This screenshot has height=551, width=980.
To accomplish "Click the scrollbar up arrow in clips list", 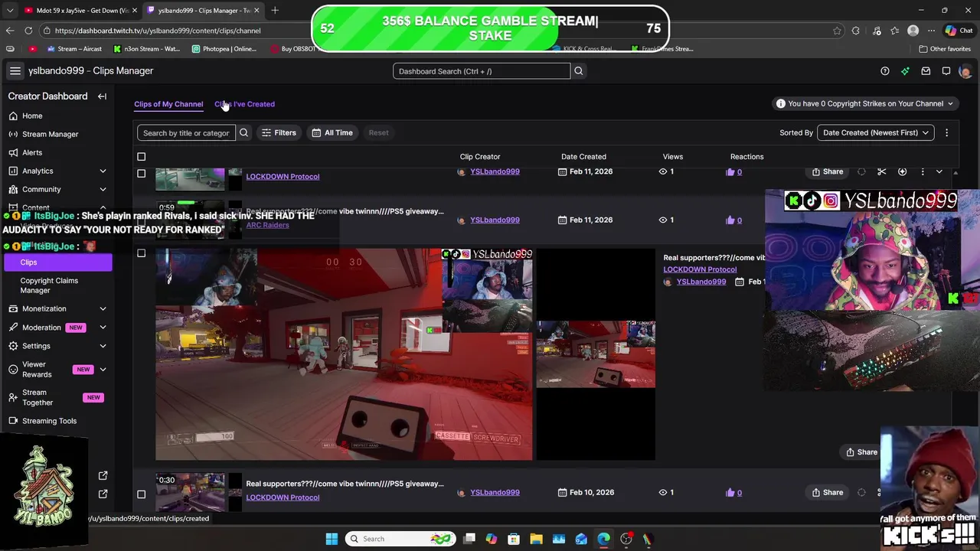I will point(955,173).
